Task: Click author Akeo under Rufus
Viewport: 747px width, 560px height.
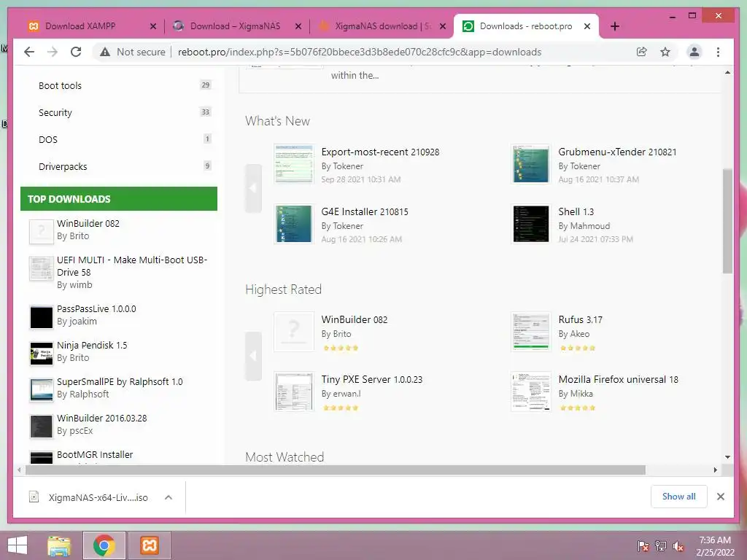Action: 580,334
